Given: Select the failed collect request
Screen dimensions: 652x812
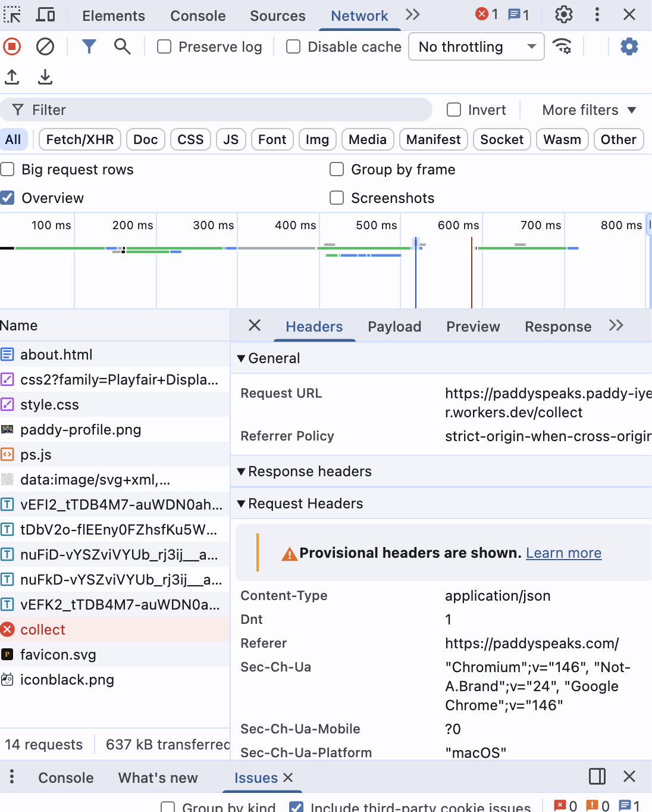Looking at the screenshot, I should point(42,629).
